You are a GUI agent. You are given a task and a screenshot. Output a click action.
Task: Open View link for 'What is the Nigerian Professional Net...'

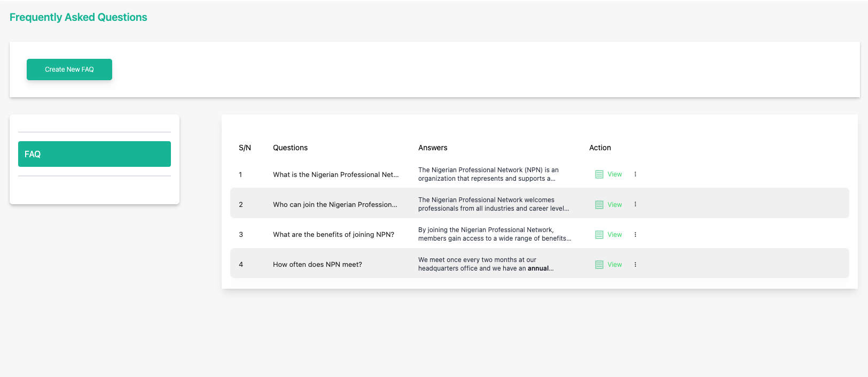(615, 174)
